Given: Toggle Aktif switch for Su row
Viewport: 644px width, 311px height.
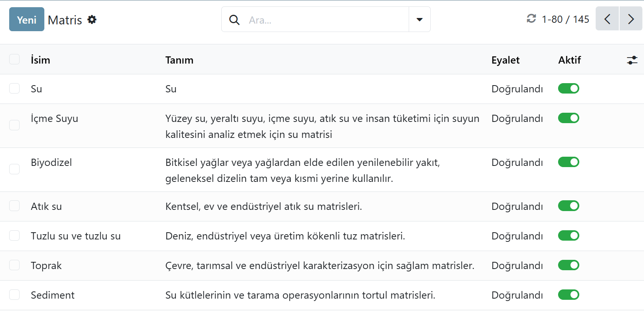Looking at the screenshot, I should click(x=568, y=88).
